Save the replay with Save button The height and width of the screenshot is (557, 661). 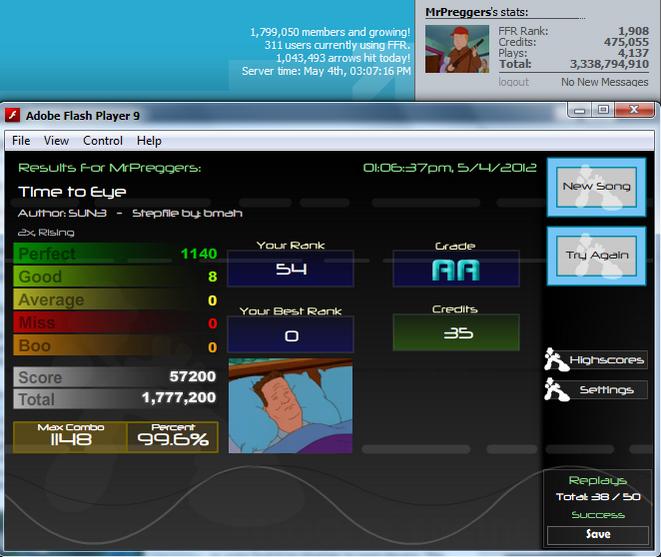[x=598, y=535]
